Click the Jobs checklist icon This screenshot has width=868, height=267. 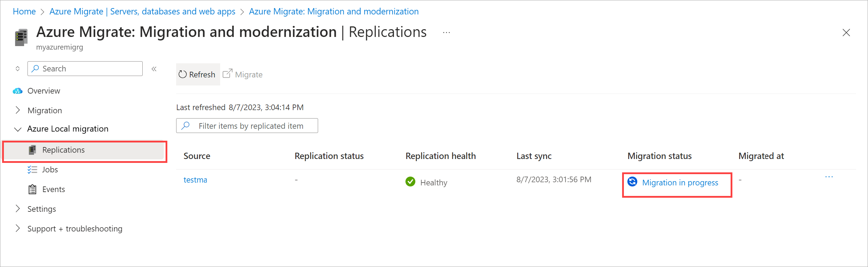(32, 170)
